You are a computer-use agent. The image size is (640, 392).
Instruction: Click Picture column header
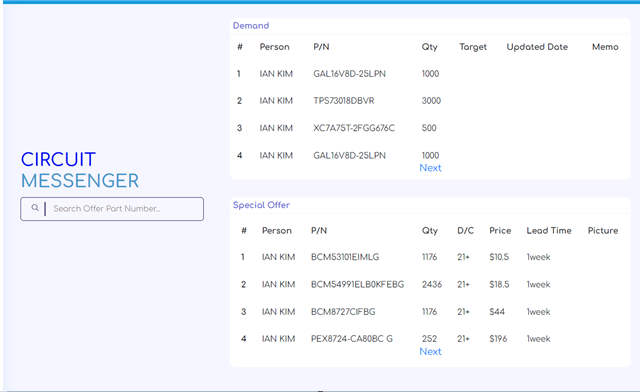click(x=603, y=231)
